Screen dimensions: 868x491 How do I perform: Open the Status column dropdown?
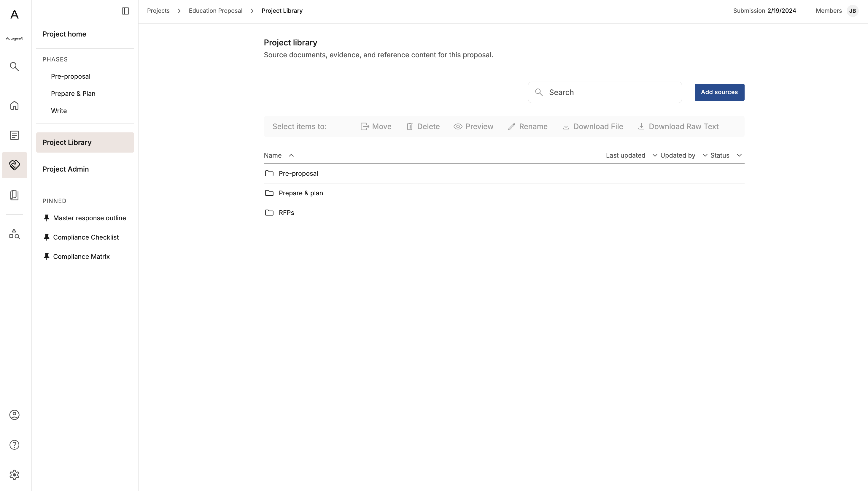click(739, 156)
